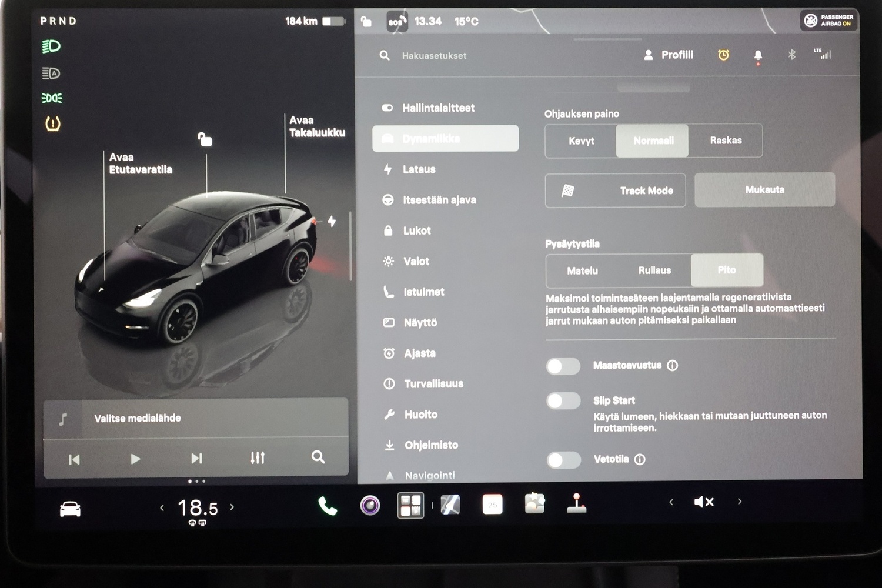Open Profiili profile button
Screen dimensions: 882x588
point(669,55)
